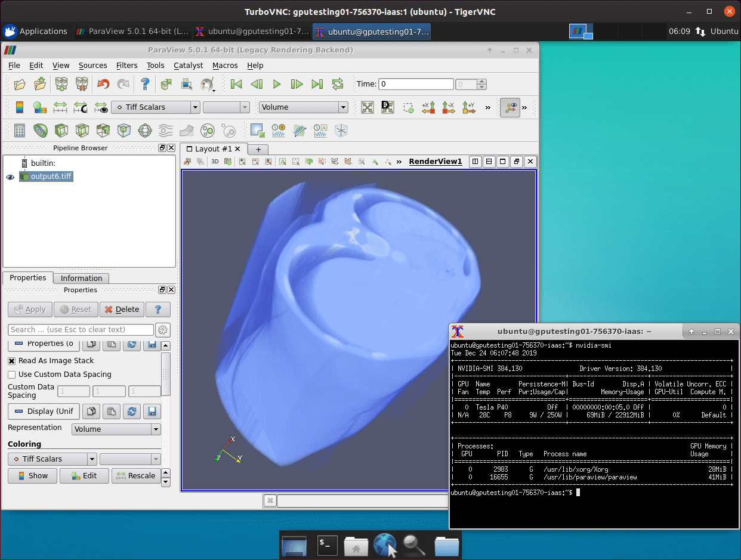Open the Tiff Scalars toolbar dropdown
Screen dimensions: 741x560
[x=195, y=107]
